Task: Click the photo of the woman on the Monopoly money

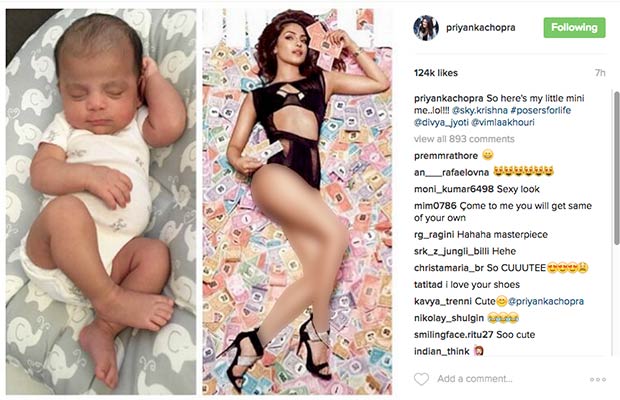Action: (x=297, y=202)
